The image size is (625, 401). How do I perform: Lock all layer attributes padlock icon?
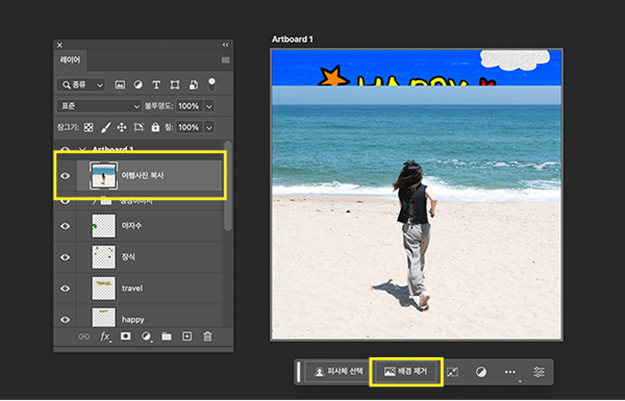tap(154, 128)
